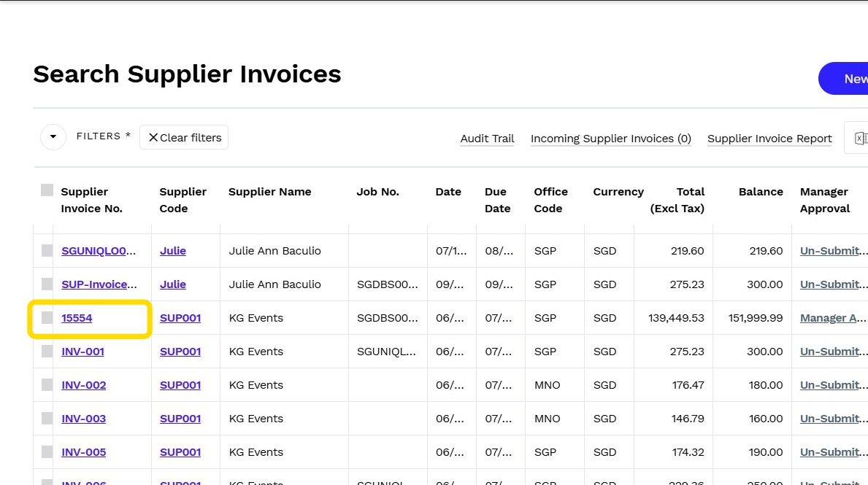The width and height of the screenshot is (868, 485).
Task: Expand the filters dropdown arrow button
Action: 53,136
